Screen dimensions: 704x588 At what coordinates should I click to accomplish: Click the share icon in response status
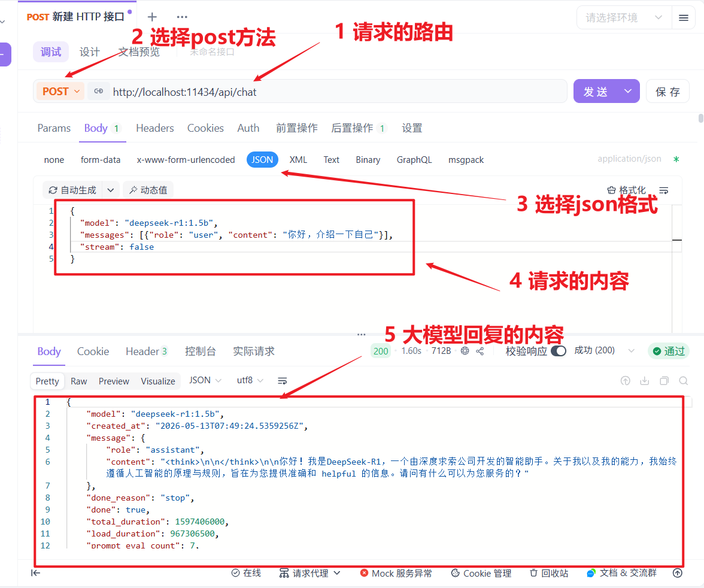[480, 351]
